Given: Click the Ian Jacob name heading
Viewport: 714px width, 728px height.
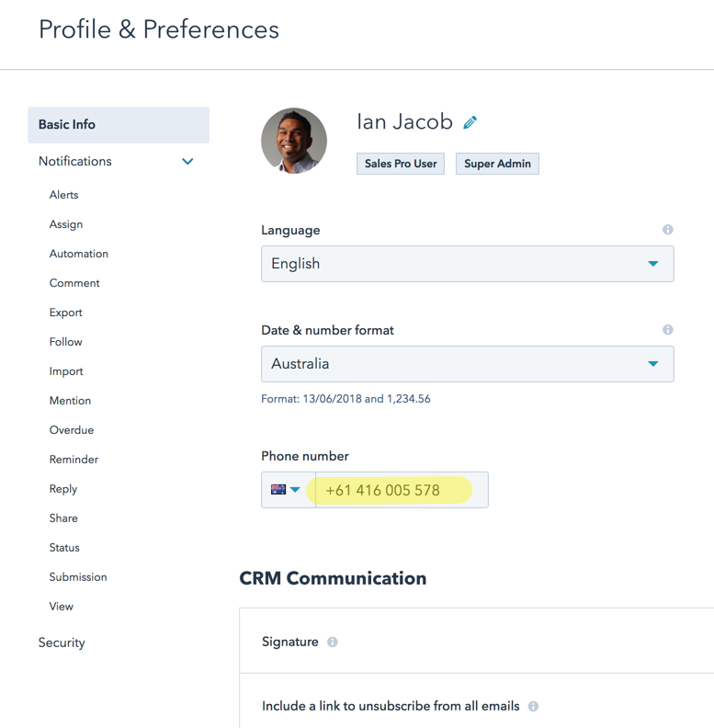Looking at the screenshot, I should point(405,122).
